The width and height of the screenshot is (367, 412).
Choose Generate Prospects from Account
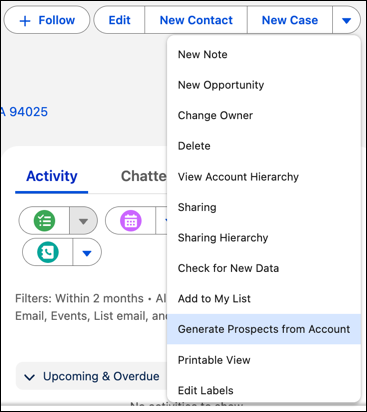coord(264,329)
